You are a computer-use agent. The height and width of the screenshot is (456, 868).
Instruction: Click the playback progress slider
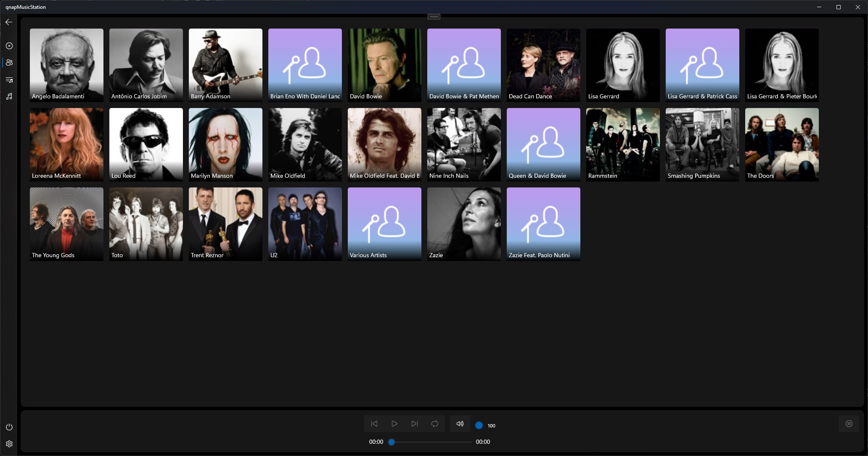click(x=431, y=442)
